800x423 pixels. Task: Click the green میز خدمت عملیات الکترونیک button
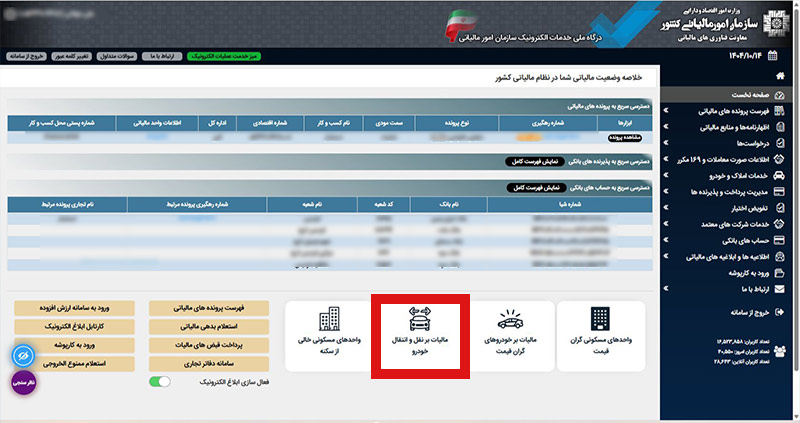(224, 56)
